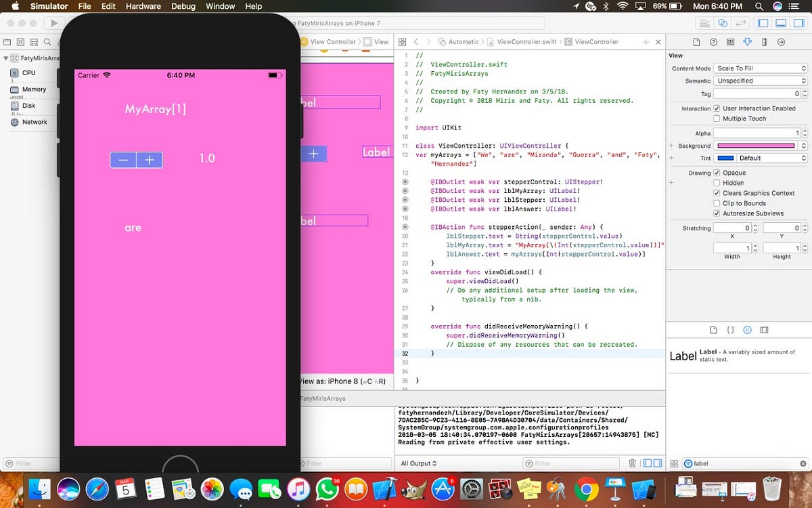Click the pink Background color swatch

(x=756, y=146)
